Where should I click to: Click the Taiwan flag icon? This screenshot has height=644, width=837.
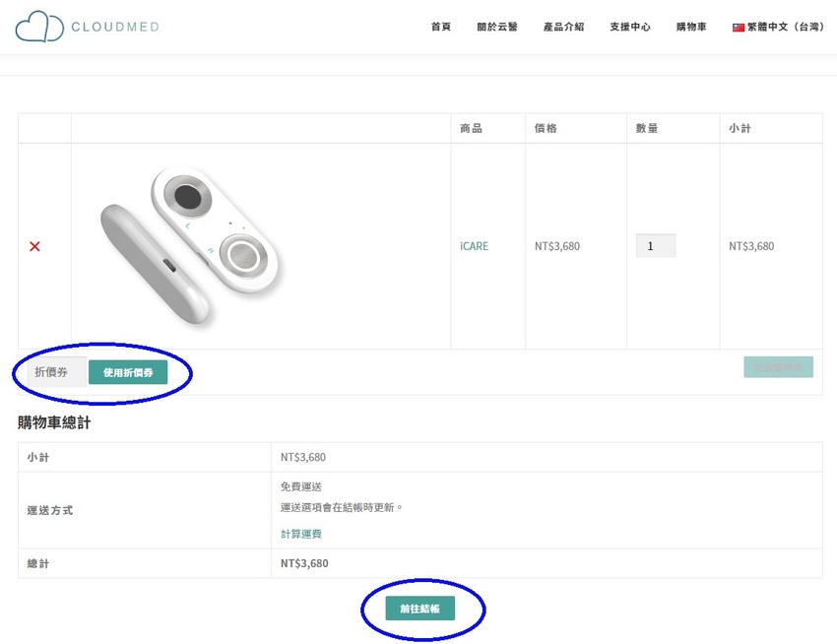(x=738, y=28)
